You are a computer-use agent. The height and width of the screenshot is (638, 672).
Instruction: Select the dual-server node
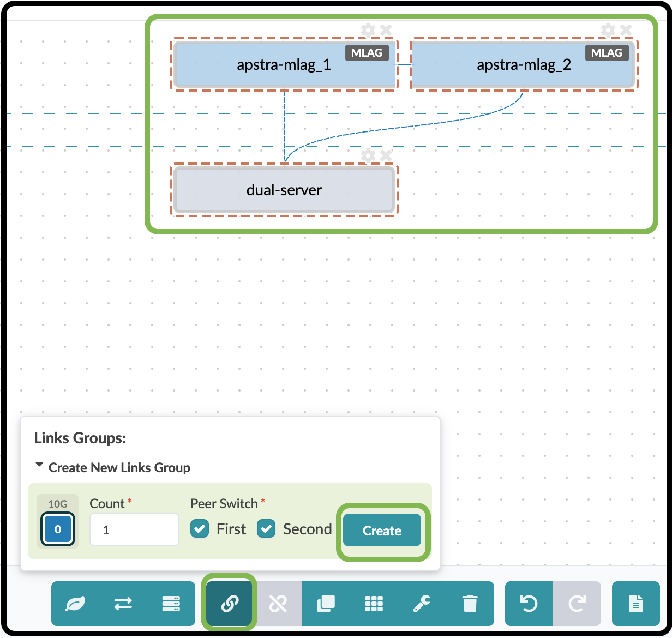[284, 190]
